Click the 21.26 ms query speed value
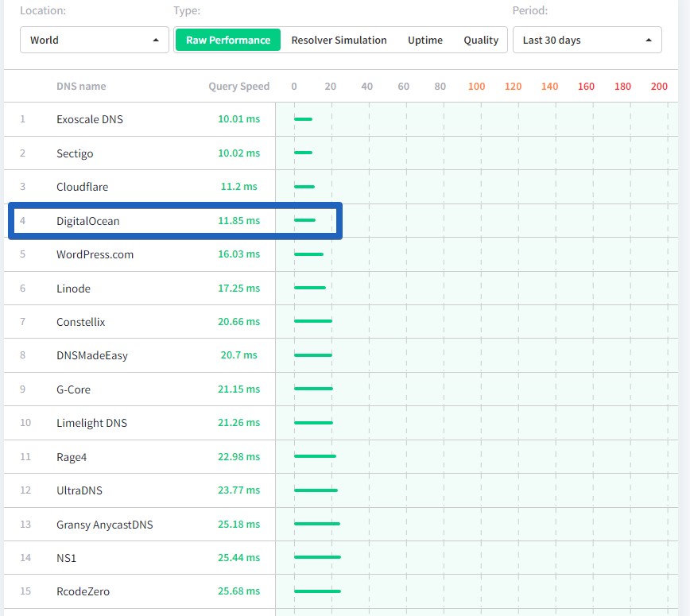The width and height of the screenshot is (690, 616). [239, 422]
